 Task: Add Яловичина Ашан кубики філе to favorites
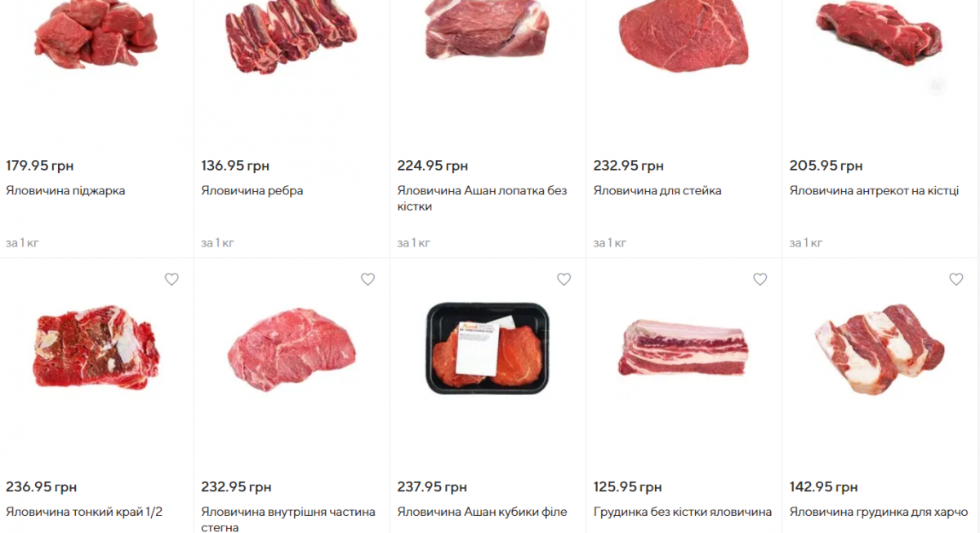[x=563, y=279]
